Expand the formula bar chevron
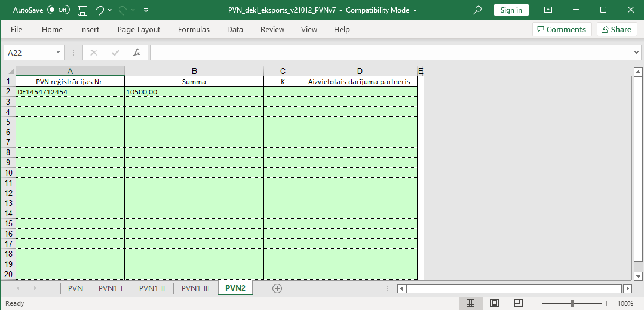 [636, 53]
